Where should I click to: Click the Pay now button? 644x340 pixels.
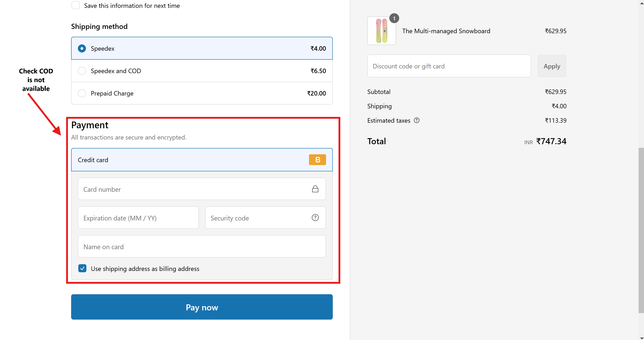202,307
